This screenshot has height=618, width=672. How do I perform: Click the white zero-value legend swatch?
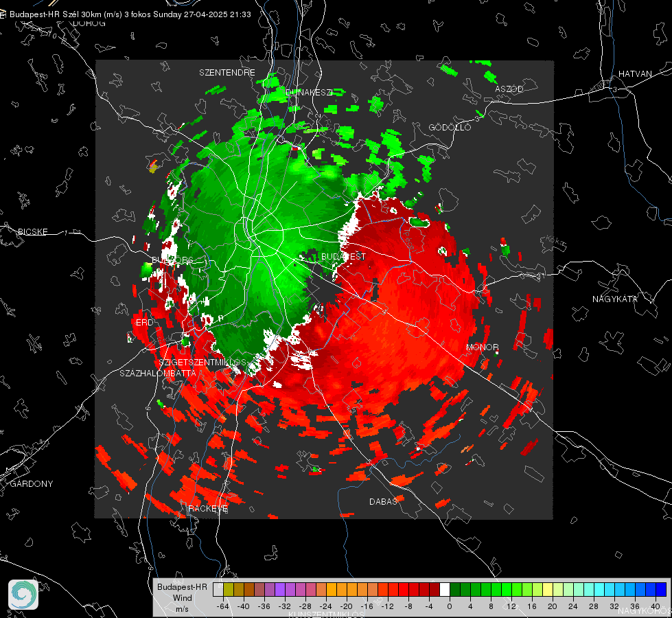click(x=445, y=590)
